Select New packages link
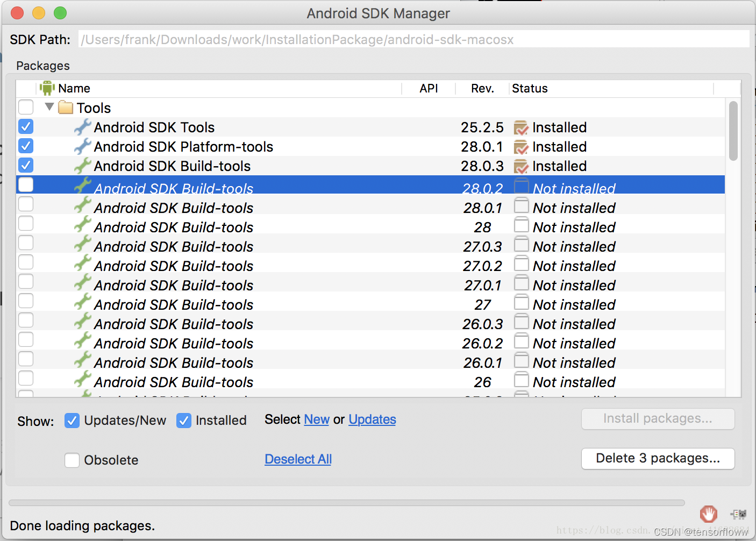The height and width of the screenshot is (541, 756). (x=317, y=419)
